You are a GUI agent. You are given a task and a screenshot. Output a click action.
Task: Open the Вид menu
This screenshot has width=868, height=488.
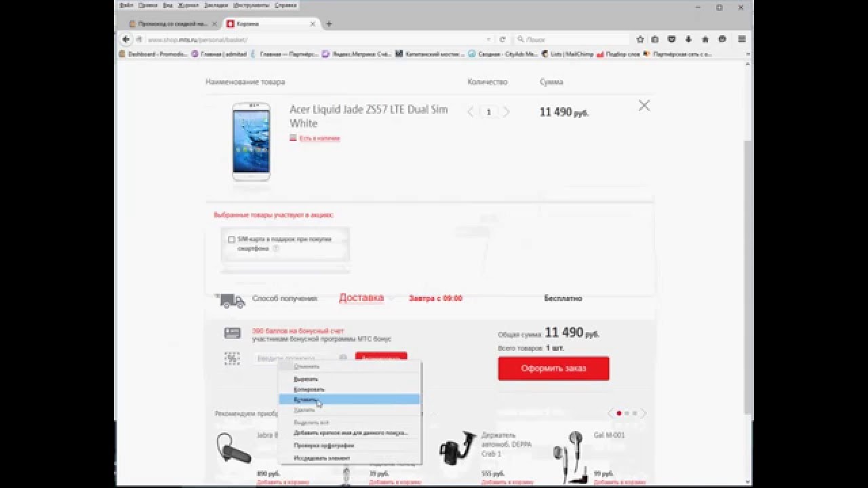pyautogui.click(x=167, y=5)
